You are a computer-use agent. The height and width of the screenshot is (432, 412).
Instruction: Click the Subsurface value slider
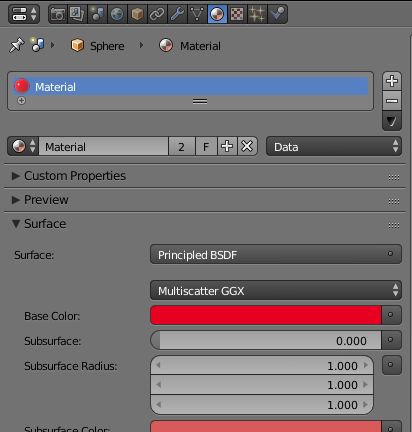[x=266, y=340]
